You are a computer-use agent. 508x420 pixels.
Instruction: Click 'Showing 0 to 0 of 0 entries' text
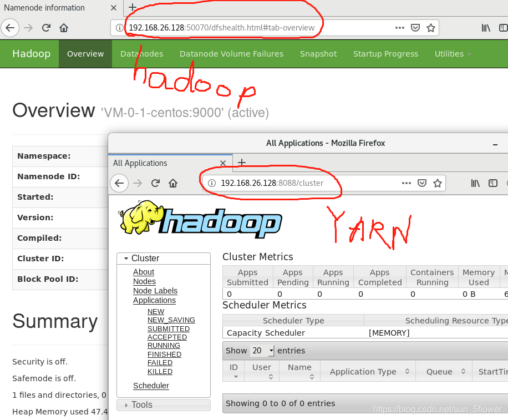click(280, 403)
